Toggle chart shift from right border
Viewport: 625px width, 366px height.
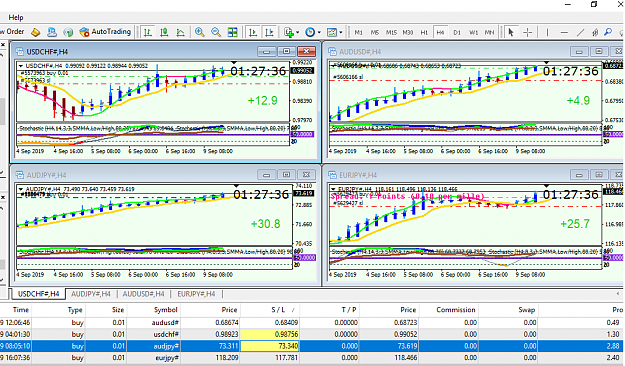click(269, 32)
